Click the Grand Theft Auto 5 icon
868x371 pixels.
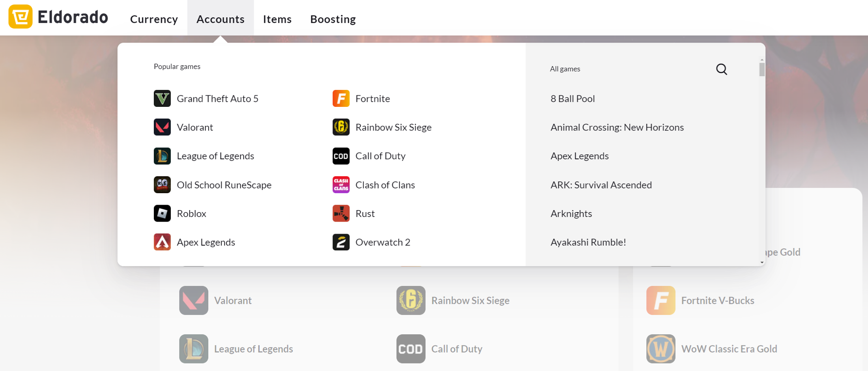tap(162, 99)
